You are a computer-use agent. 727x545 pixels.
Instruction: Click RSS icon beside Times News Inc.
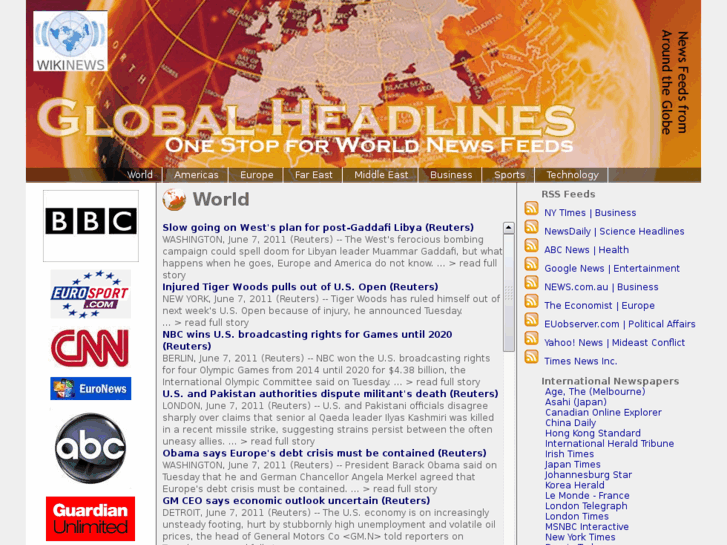tap(531, 357)
